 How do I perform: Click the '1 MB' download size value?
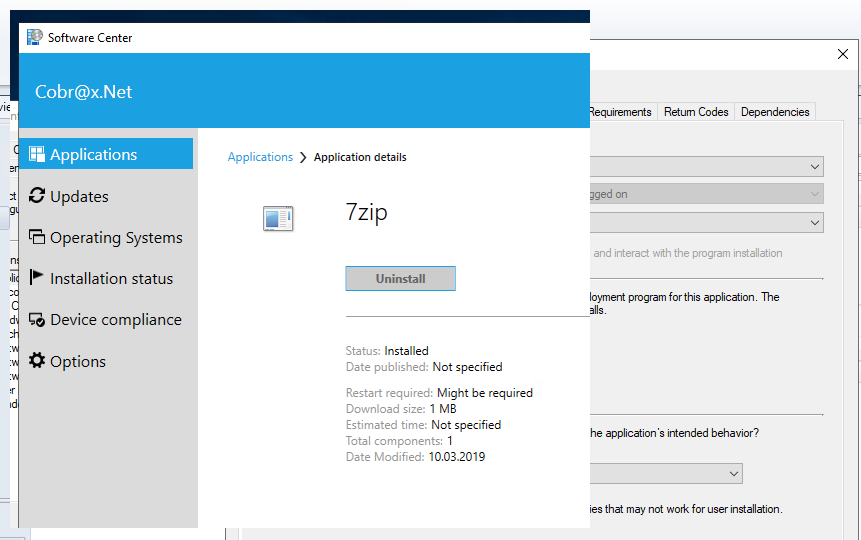pos(443,409)
